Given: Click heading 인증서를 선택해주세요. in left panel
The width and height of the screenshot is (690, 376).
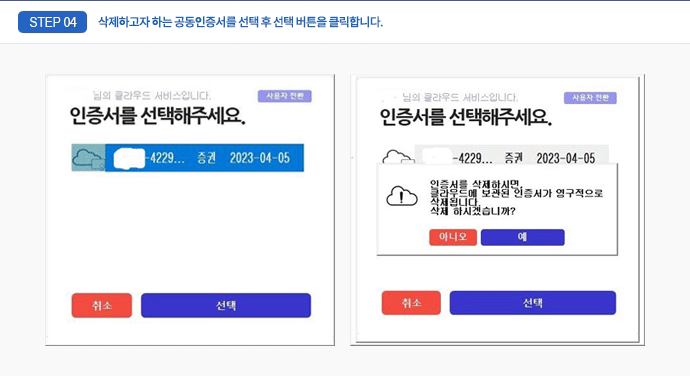Looking at the screenshot, I should (157, 116).
